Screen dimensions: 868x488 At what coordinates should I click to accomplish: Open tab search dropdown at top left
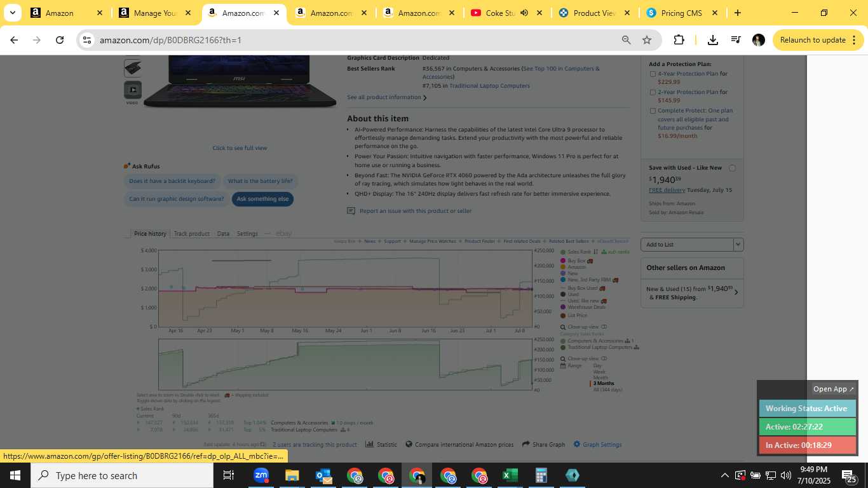(x=12, y=13)
